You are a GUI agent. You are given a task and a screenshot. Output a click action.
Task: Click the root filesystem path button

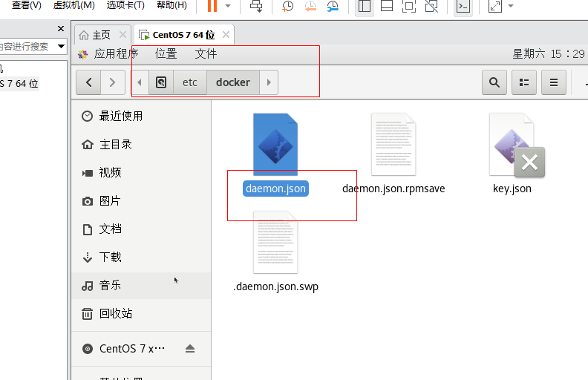click(x=161, y=82)
